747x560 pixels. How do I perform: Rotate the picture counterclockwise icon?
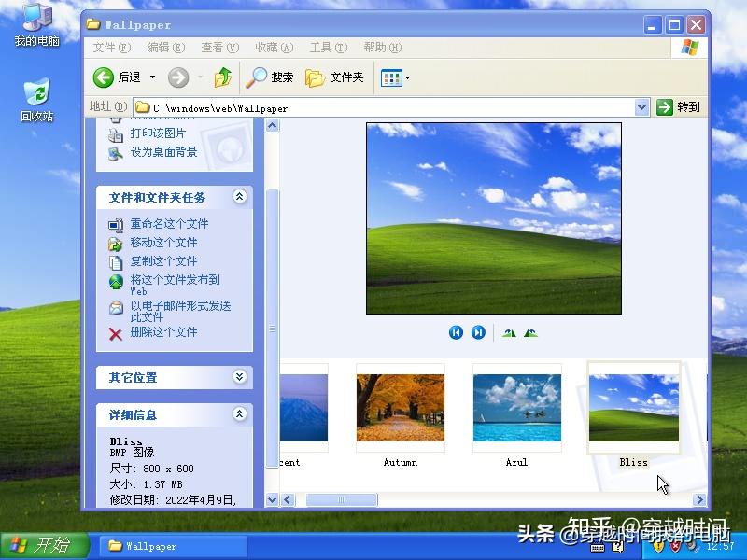coord(530,332)
